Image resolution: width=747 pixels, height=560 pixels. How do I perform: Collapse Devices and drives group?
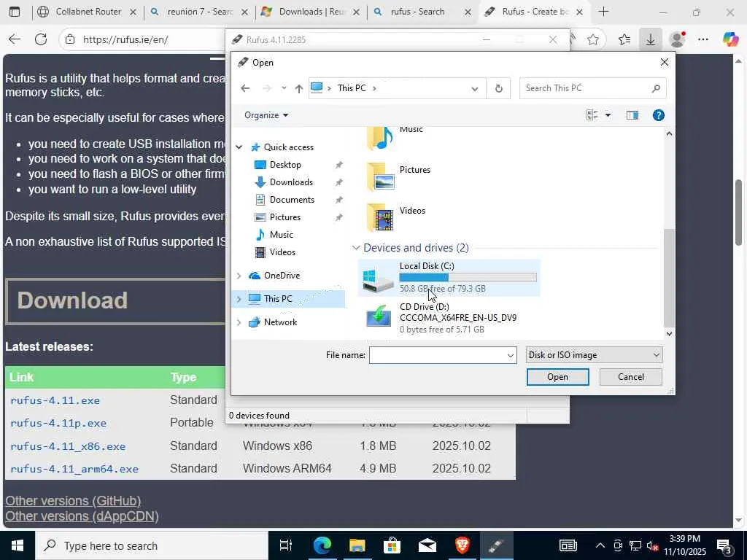[x=356, y=248]
